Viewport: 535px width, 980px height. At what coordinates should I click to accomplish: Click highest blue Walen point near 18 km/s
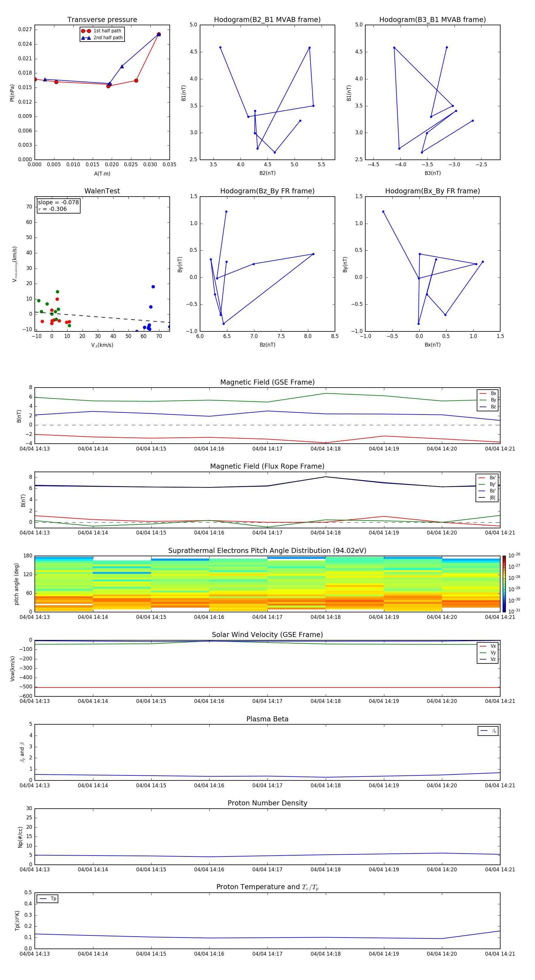click(153, 287)
